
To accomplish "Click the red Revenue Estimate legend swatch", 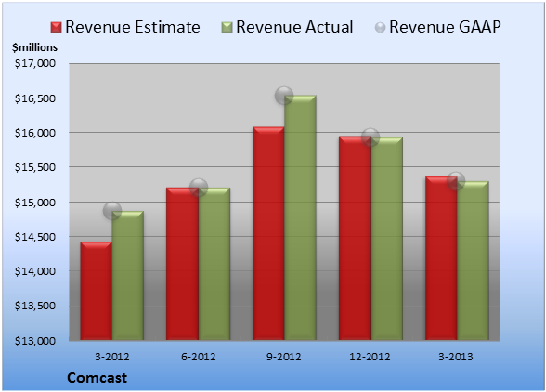I will pos(56,27).
